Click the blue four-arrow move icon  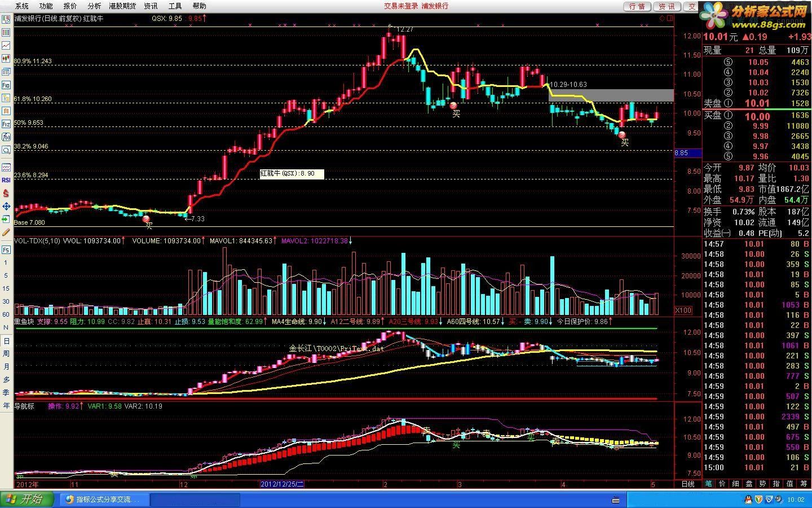(6, 206)
